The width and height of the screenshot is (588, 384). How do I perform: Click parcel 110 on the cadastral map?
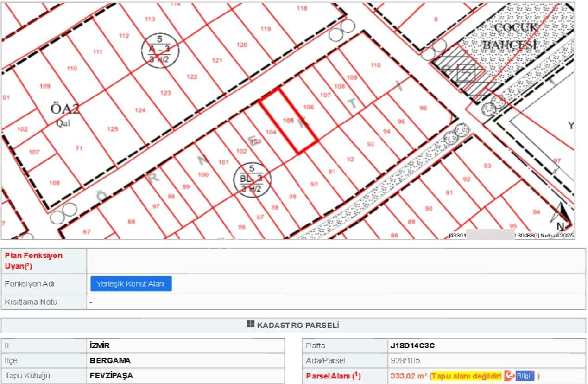point(72,68)
